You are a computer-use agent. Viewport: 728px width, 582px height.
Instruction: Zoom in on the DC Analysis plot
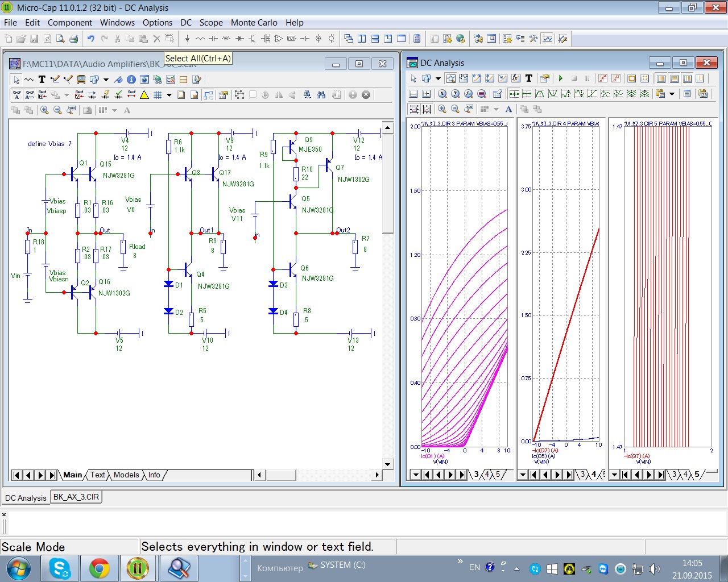tap(442, 109)
